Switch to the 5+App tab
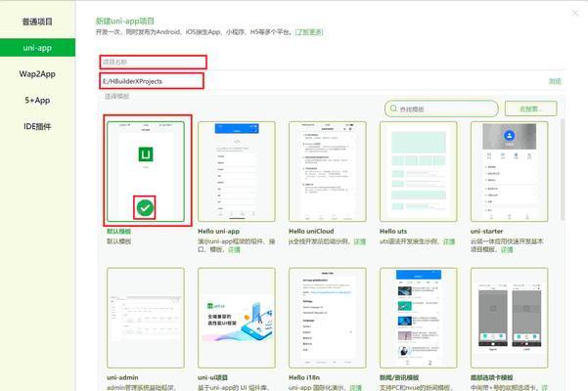This screenshot has width=588, height=391. click(36, 100)
